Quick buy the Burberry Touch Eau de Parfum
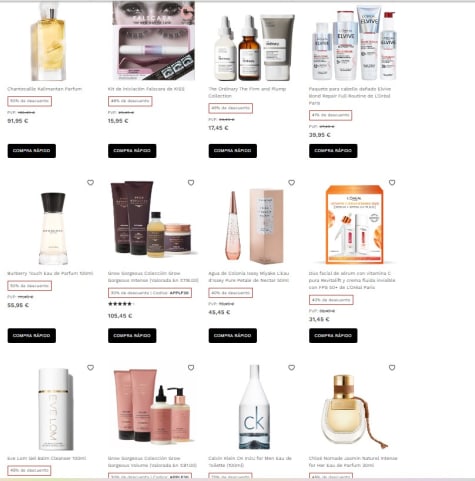475x481 pixels. (x=32, y=336)
